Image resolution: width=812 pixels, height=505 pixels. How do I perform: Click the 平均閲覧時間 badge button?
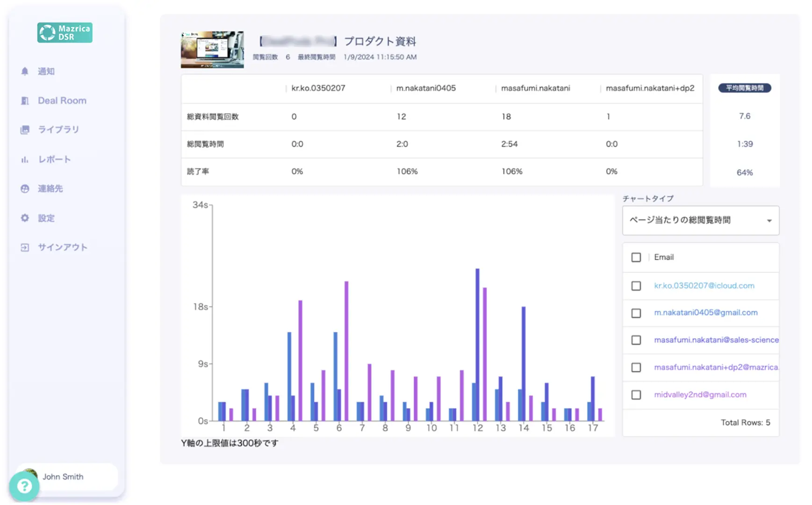(744, 88)
